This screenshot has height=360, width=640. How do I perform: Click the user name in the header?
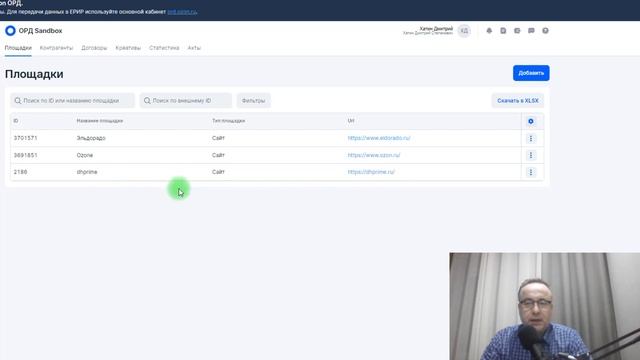pyautogui.click(x=436, y=29)
